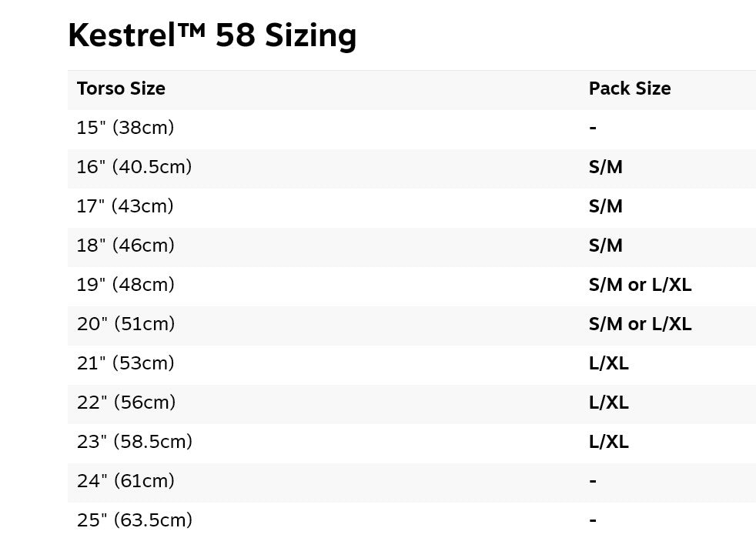Select the L/XL pack size in 23" row
This screenshot has height=538, width=756.
pos(609,442)
